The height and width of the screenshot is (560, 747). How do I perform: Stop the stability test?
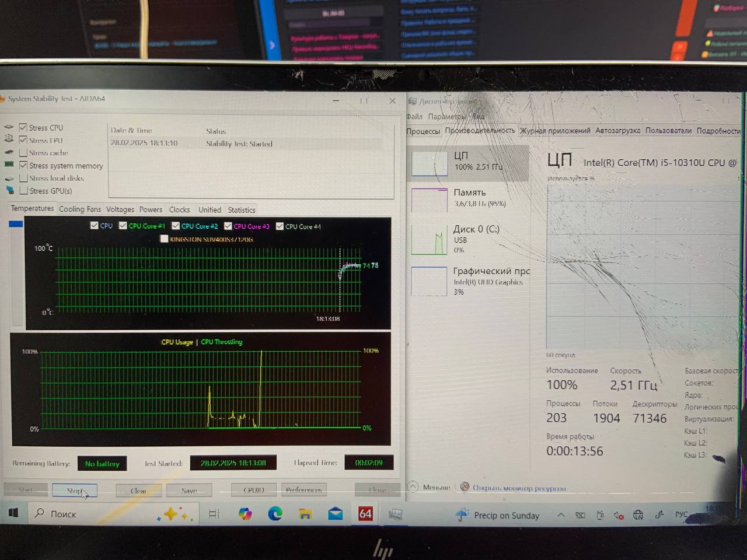74,491
